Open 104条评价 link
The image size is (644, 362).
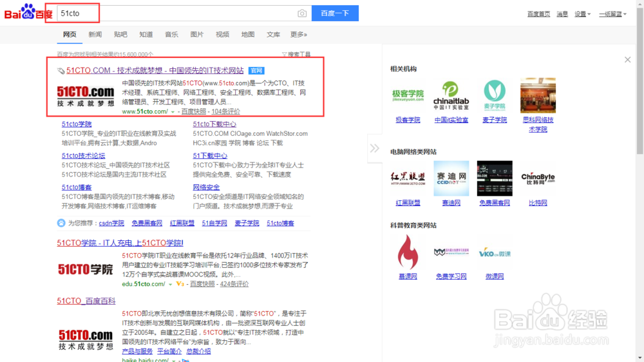pyautogui.click(x=226, y=111)
